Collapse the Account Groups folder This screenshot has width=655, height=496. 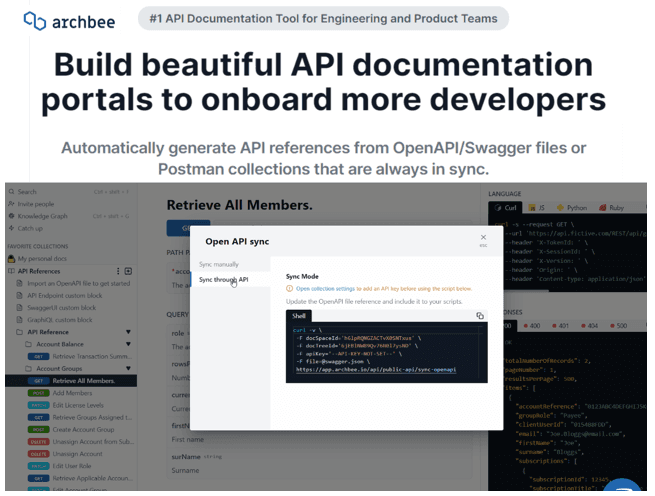coord(128,368)
